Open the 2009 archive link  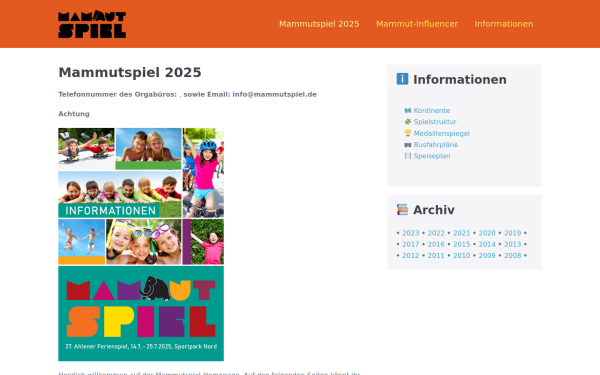[x=487, y=256]
